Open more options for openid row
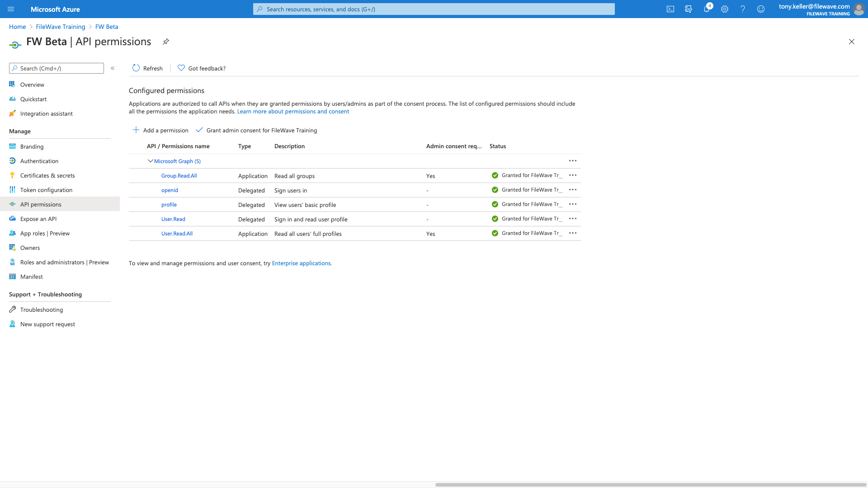 573,190
